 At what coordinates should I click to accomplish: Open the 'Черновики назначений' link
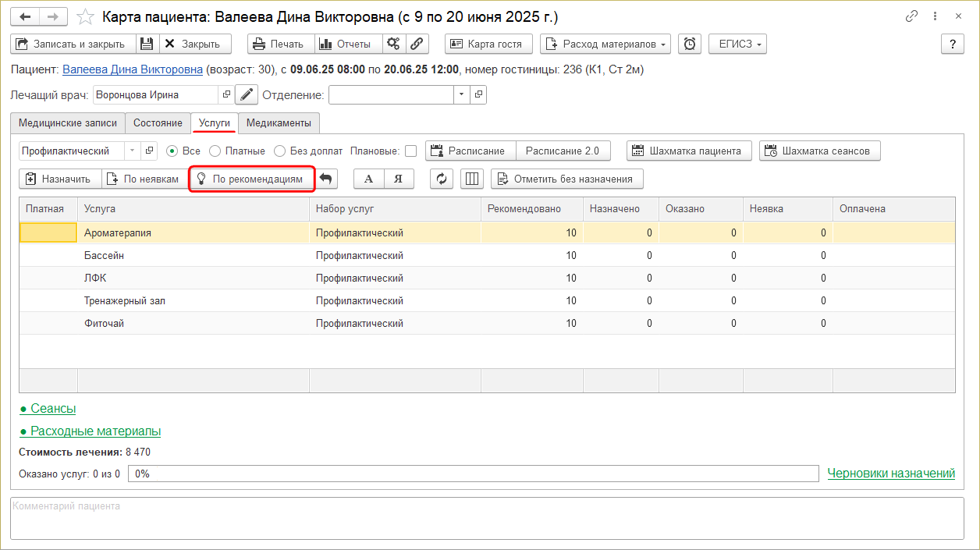pos(891,474)
